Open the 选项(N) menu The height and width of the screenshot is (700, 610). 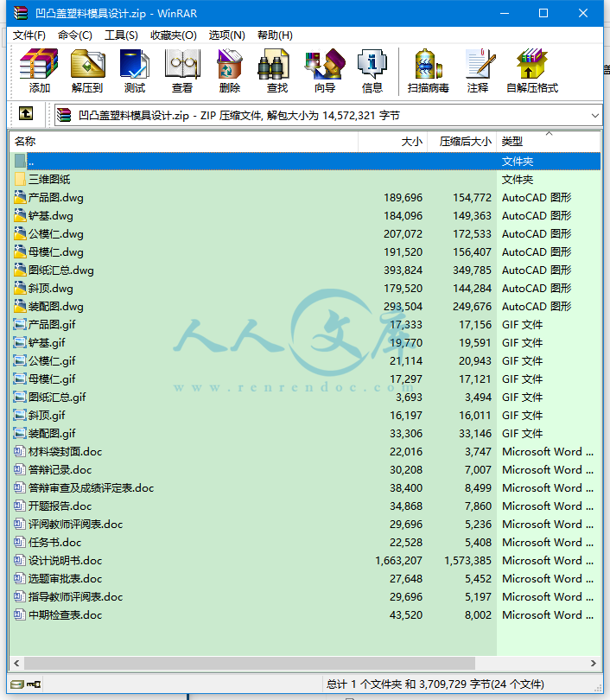(227, 35)
